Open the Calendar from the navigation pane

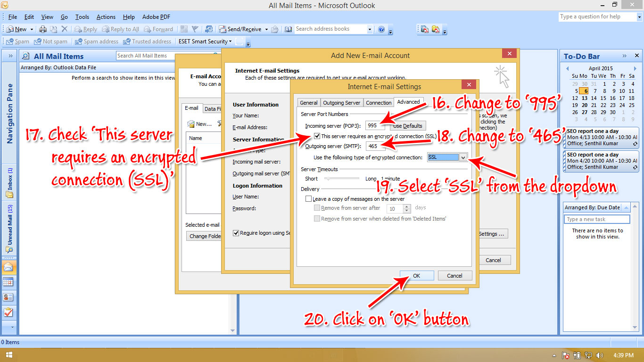pos(9,282)
